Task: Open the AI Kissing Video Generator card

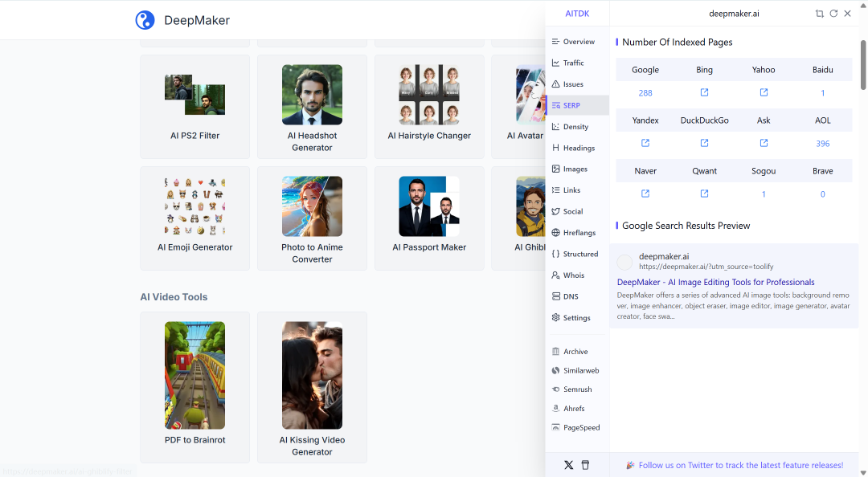Action: point(312,387)
